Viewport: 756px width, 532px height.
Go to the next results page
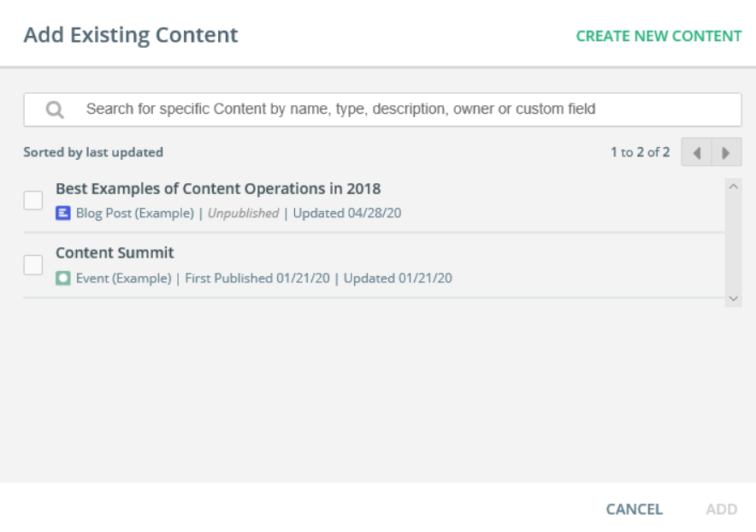(726, 152)
